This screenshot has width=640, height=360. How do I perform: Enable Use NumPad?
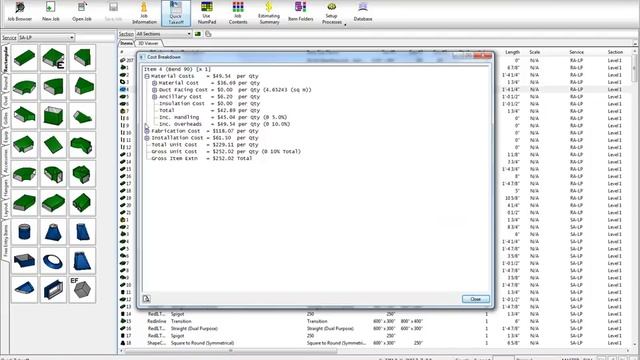[207, 13]
